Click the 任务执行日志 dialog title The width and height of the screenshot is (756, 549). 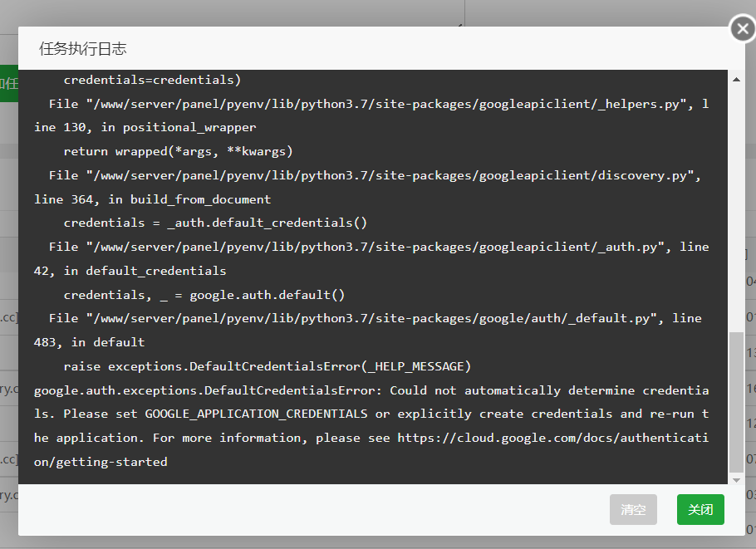click(x=83, y=49)
